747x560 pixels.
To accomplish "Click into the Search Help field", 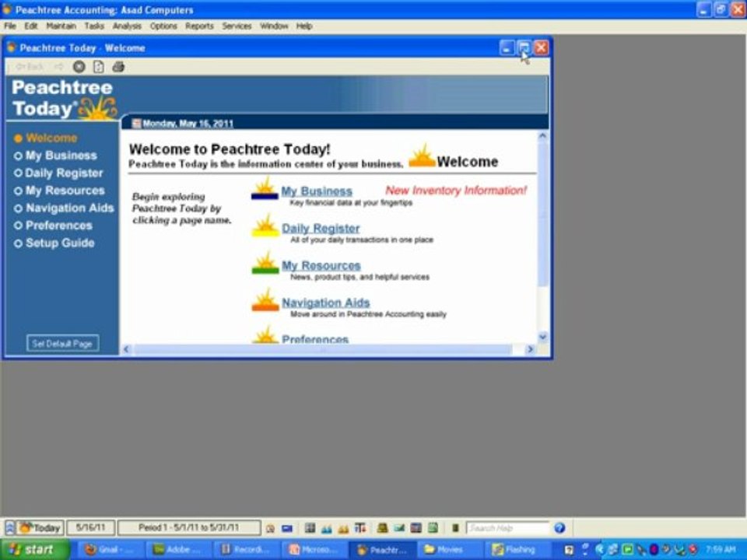I will pos(508,527).
